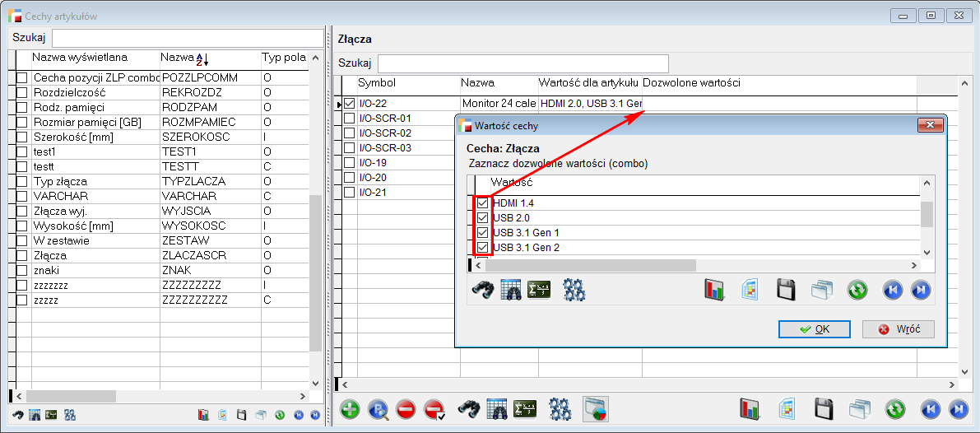Viewport: 980px width, 433px height.
Task: Check the I/O-19 row checkbox
Action: [x=350, y=163]
